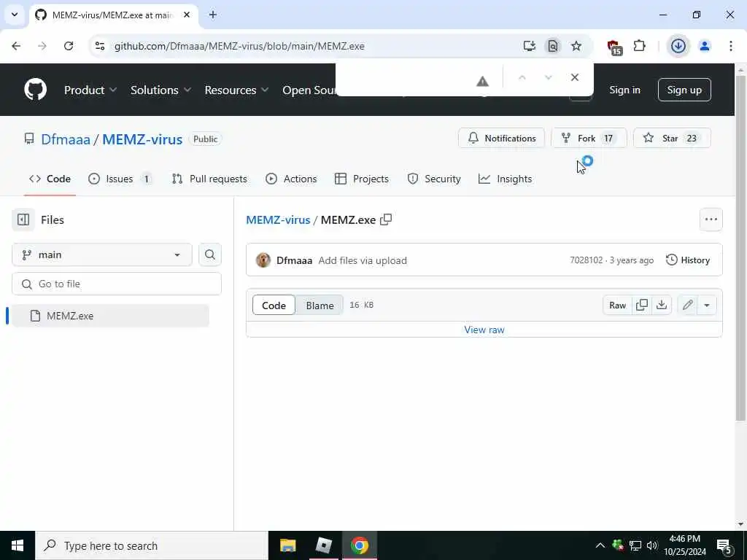Open the main branch selector

coord(102,254)
